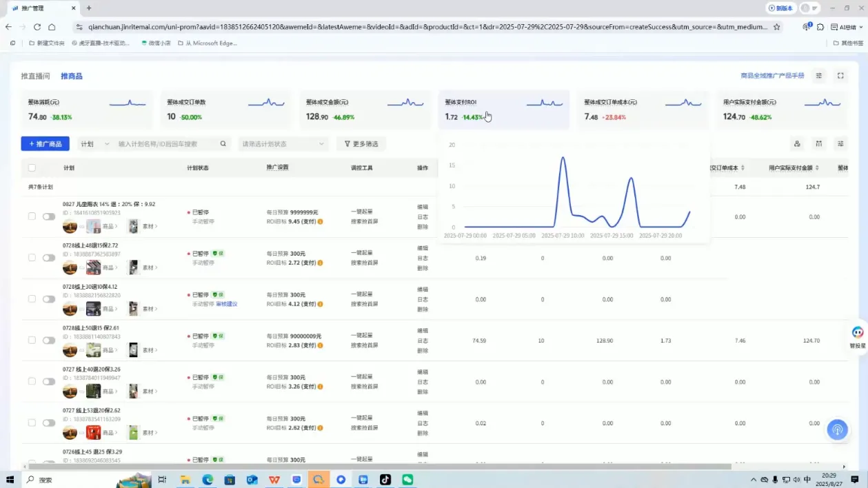Click the metrics settings icon beside the fullscreen icon
This screenshot has height=488, width=868.
pos(819,76)
